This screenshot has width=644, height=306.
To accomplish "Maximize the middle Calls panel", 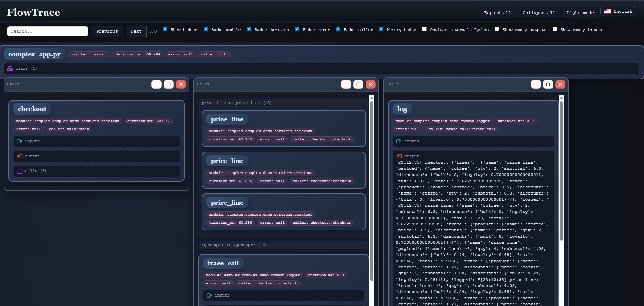I will click(358, 84).
